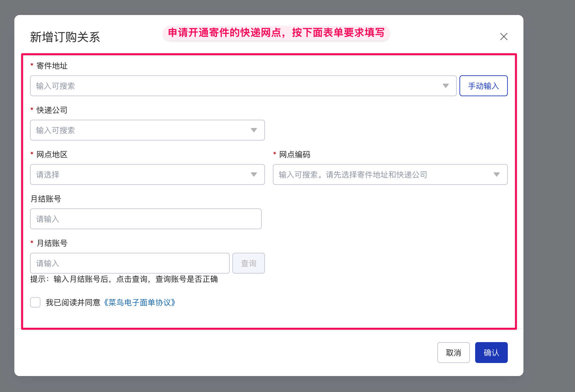Click the 网点地区 dropdown arrow icon
Viewport: 575px width, 392px height.
pyautogui.click(x=254, y=174)
